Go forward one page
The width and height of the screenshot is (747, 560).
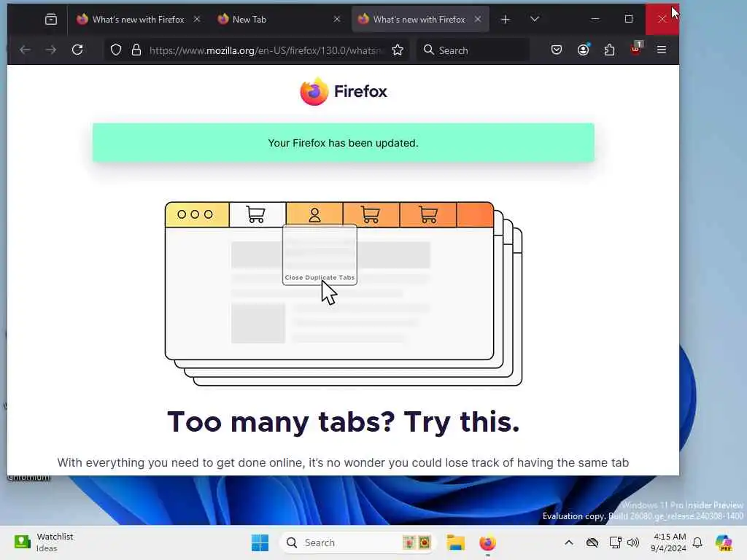[x=51, y=50]
